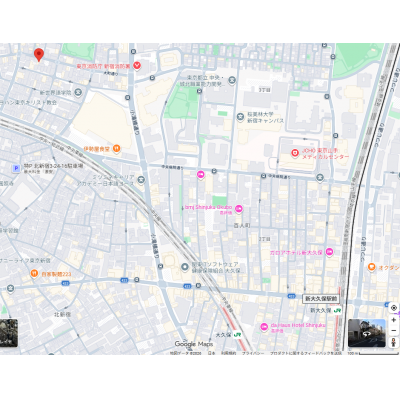Click the red dropped location pin
Image resolution: width=400 pixels, height=400 pixels.
pyautogui.click(x=39, y=55)
